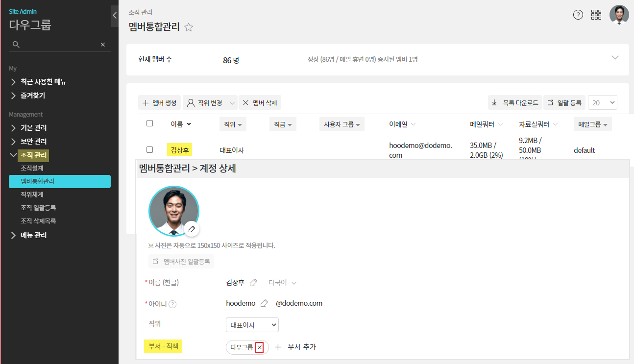Click the 멤버 생성 button
Image resolution: width=634 pixels, height=364 pixels.
159,102
